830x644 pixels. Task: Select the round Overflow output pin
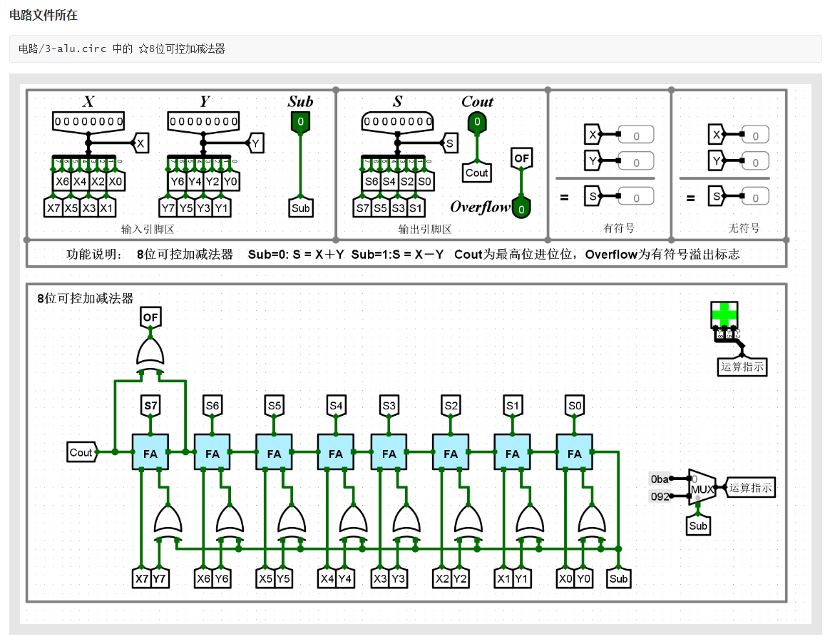[521, 209]
